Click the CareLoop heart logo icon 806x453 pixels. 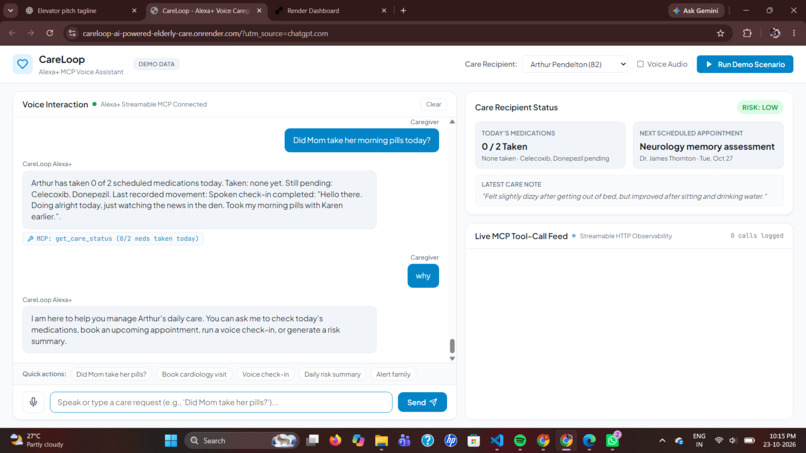pos(23,64)
